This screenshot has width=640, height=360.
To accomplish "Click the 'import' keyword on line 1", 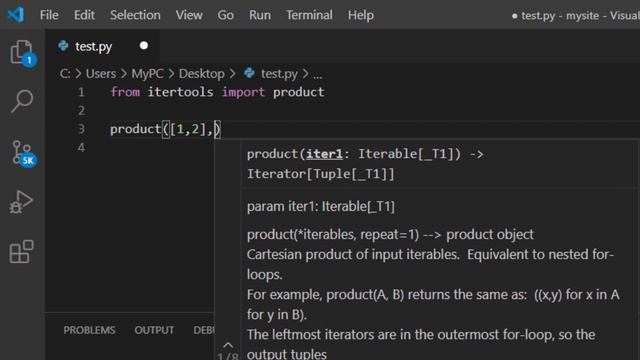I will tap(243, 92).
